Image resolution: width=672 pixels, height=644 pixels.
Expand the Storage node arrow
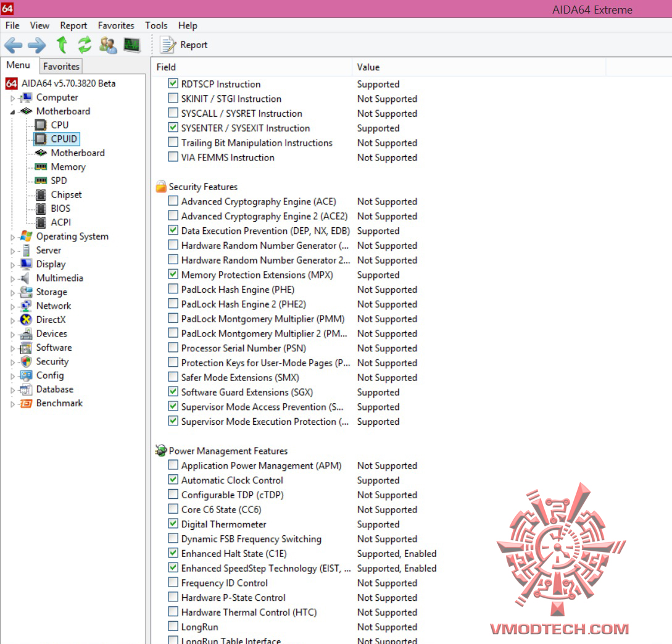tap(12, 293)
